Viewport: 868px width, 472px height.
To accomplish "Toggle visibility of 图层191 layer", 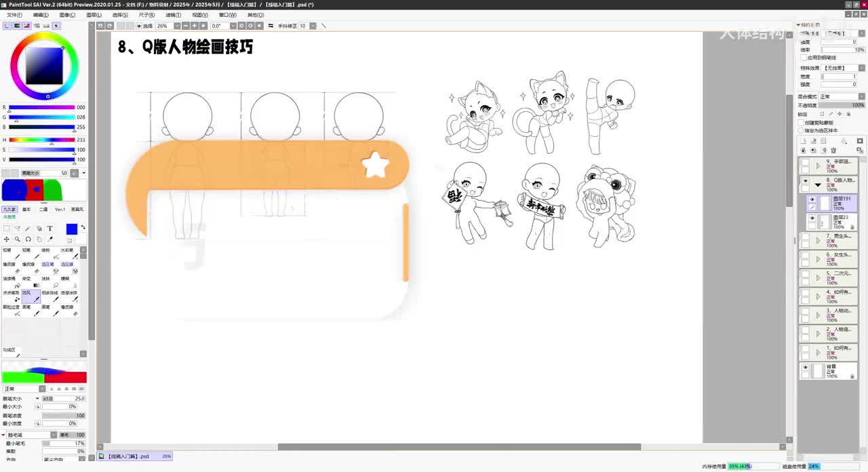I will click(x=812, y=199).
